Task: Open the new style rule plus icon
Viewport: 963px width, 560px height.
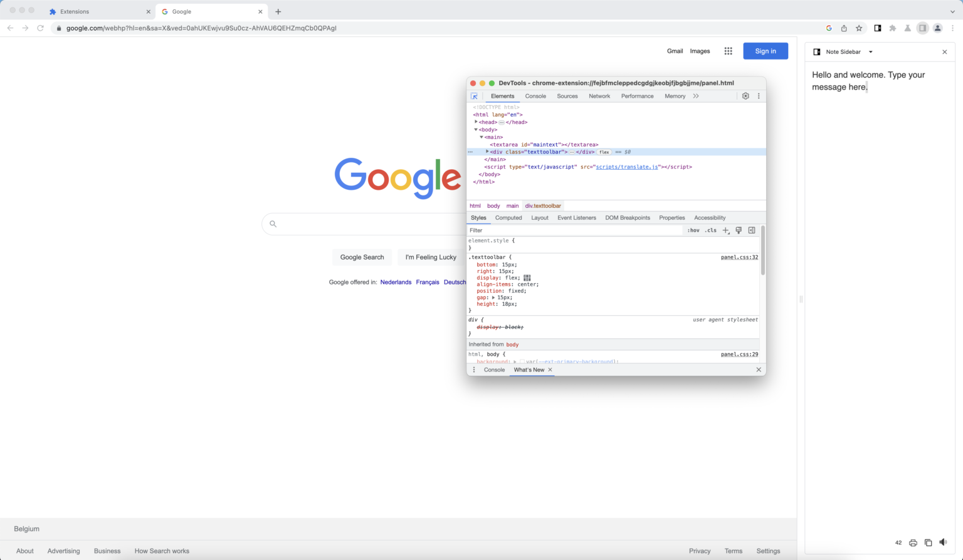Action: coord(725,231)
